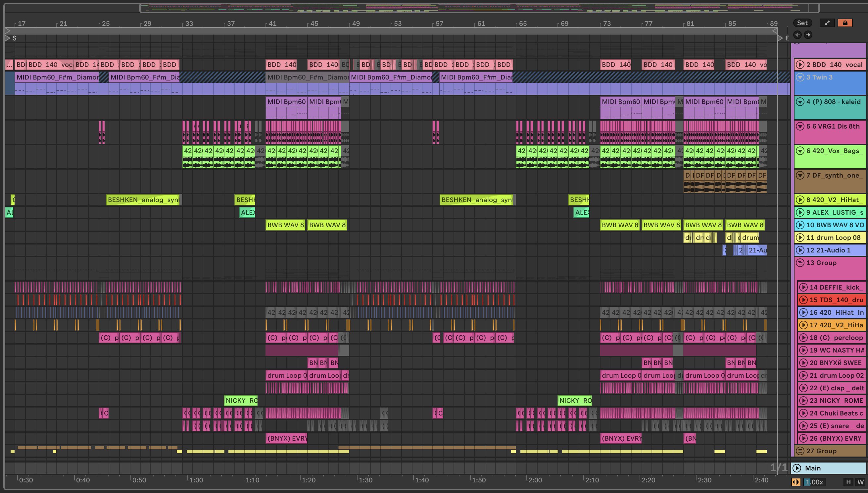
Task: Click unfold icon on 10 BWB WAV 8 track
Action: (x=800, y=225)
